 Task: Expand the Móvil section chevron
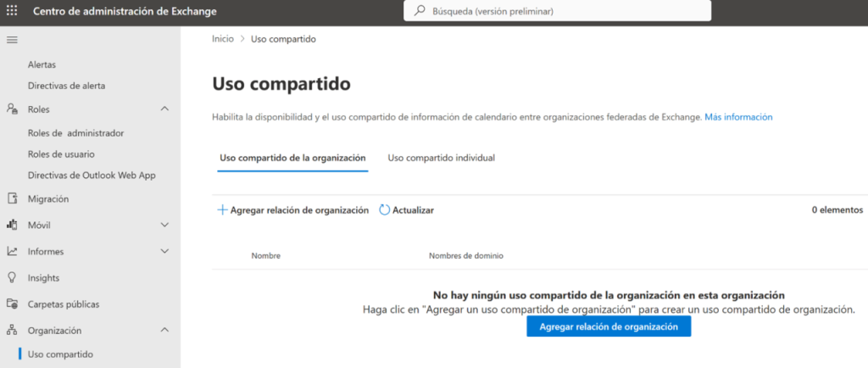pos(164,226)
